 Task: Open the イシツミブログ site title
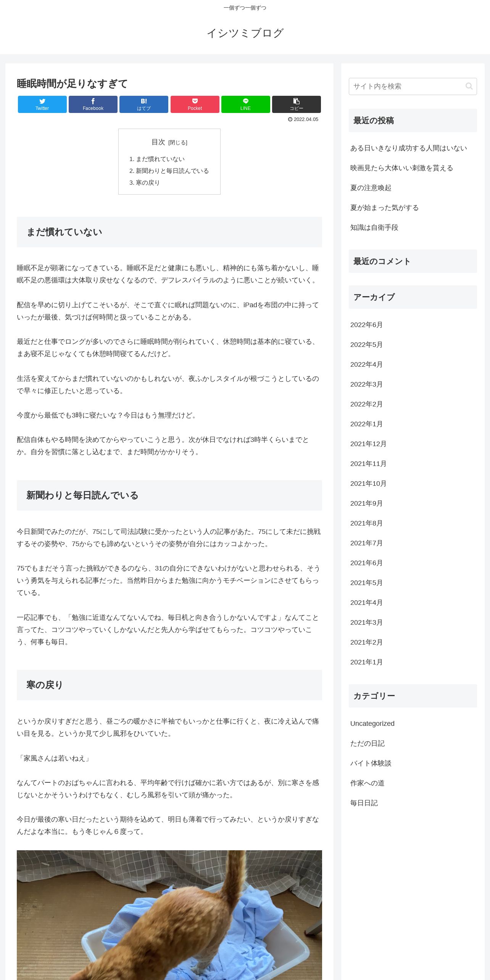[245, 33]
